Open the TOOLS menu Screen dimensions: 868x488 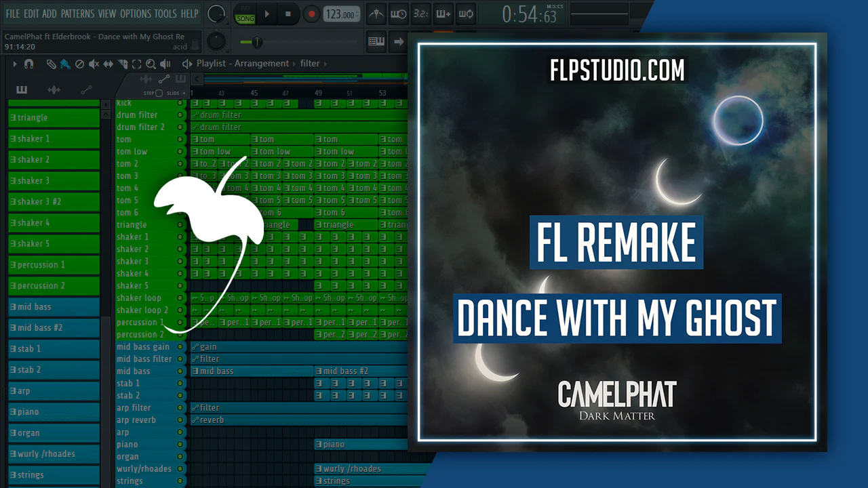tap(165, 14)
